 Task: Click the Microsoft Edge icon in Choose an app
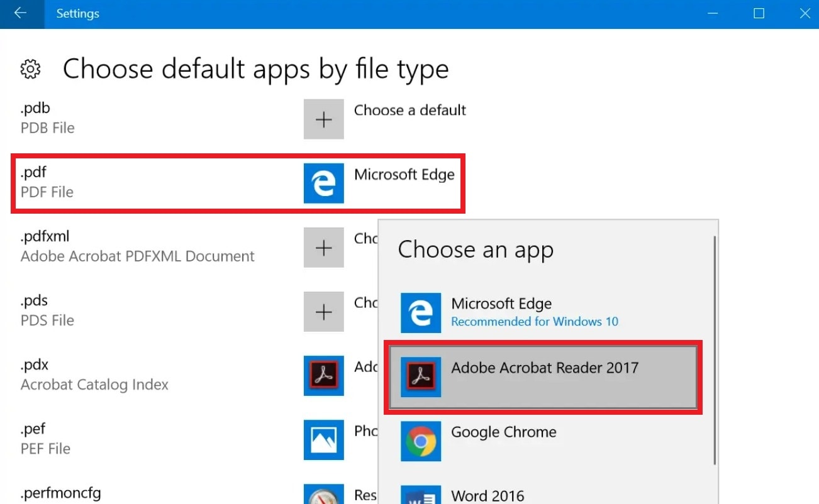coord(421,313)
